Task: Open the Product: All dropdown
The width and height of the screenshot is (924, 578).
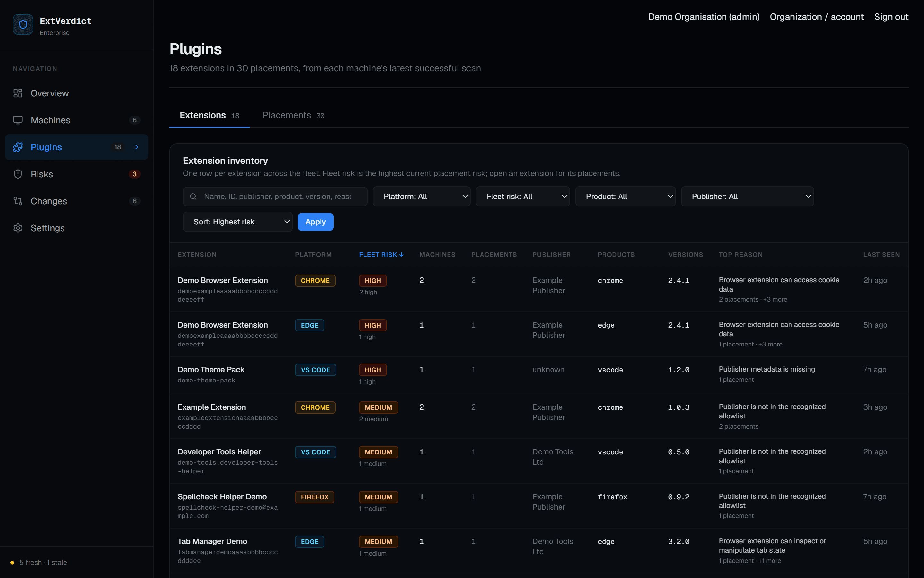Action: (625, 197)
